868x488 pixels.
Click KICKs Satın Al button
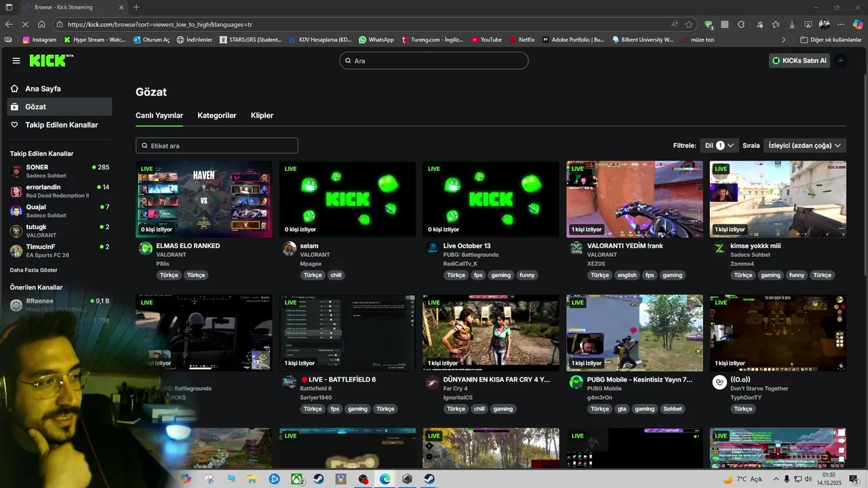[800, 60]
